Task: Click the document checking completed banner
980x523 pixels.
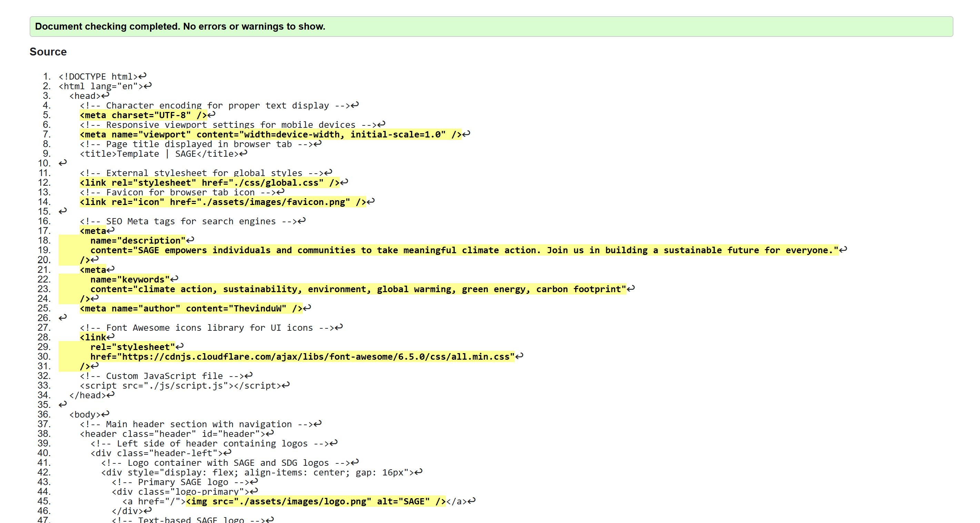Action: (180, 26)
